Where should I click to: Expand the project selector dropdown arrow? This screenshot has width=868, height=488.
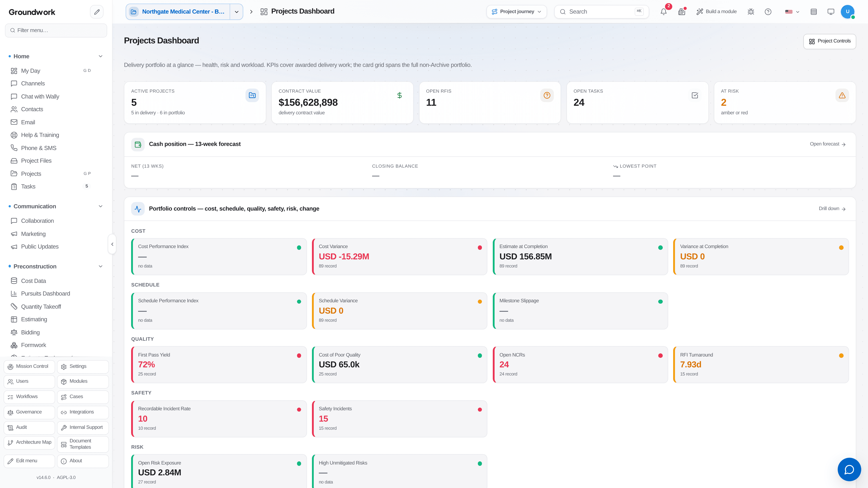[x=236, y=12]
